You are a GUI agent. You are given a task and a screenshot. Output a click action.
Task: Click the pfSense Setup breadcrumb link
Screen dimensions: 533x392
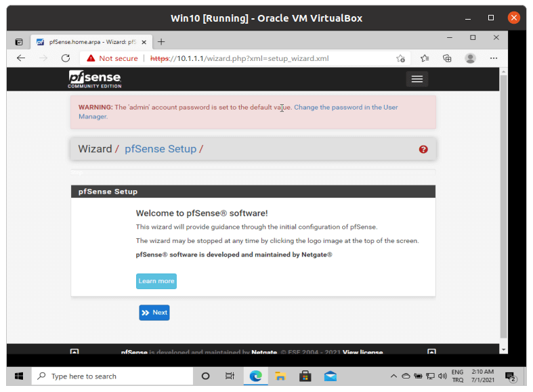[x=161, y=149]
